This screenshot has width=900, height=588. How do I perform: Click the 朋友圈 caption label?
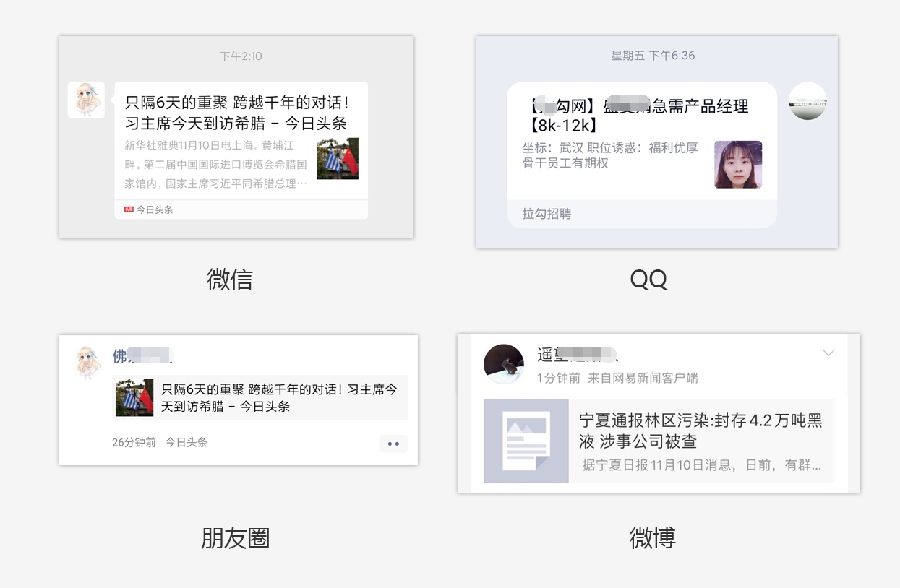pos(236,538)
